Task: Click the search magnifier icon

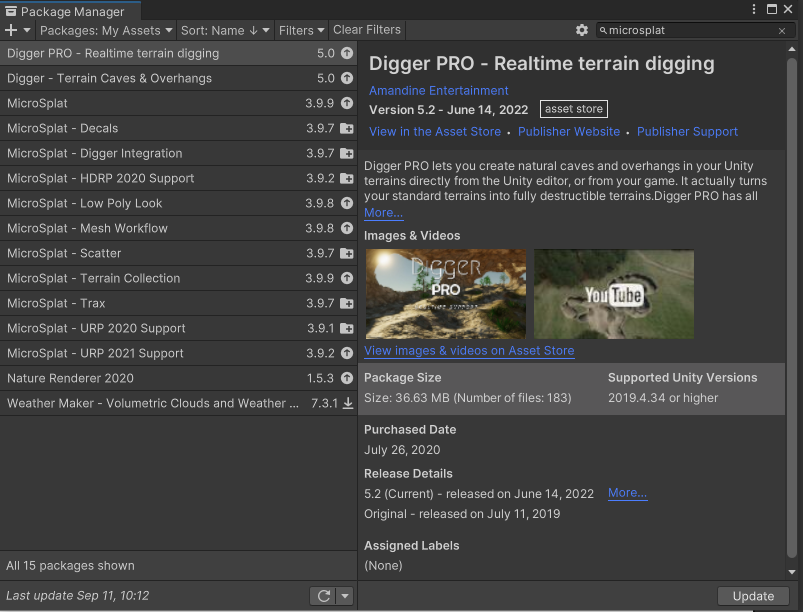Action: (603, 30)
